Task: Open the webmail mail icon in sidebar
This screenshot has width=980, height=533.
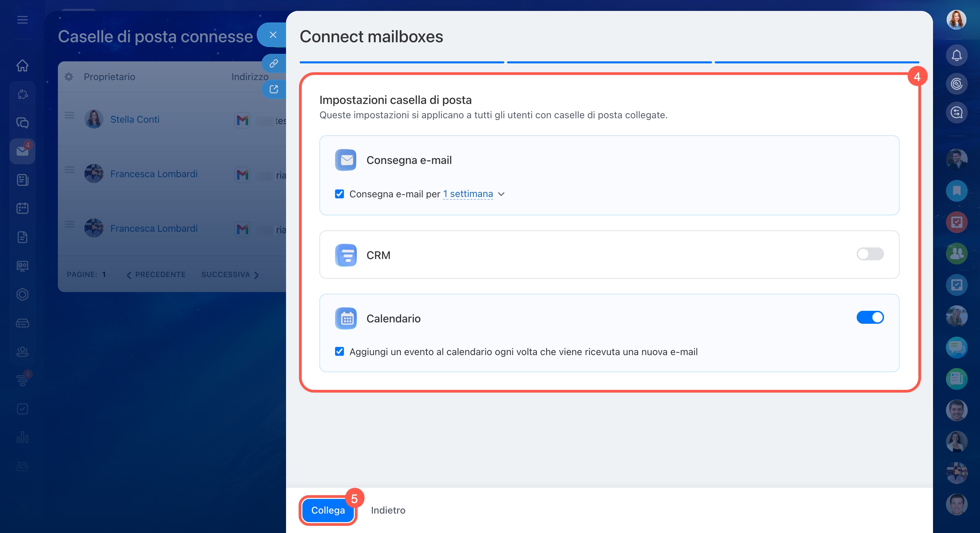Action: point(22,151)
